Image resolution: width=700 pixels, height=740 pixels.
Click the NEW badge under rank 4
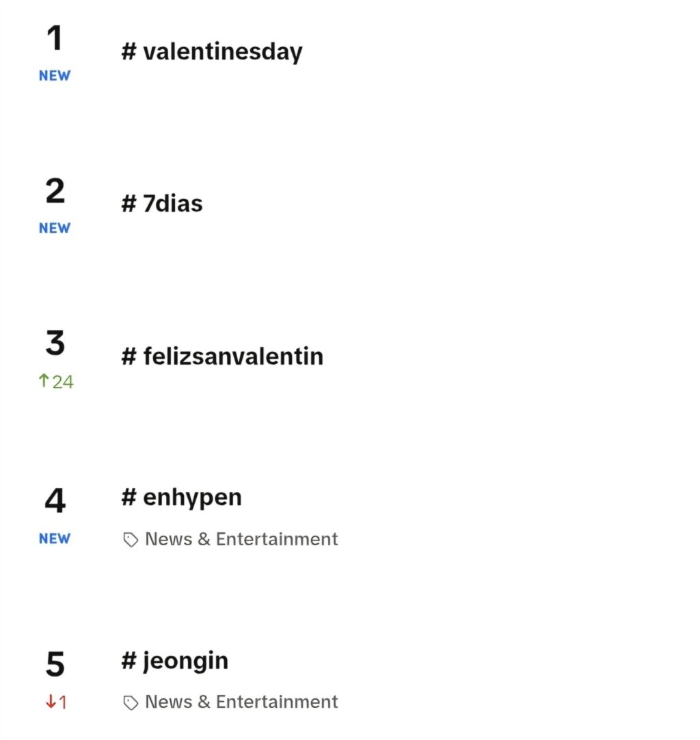55,538
